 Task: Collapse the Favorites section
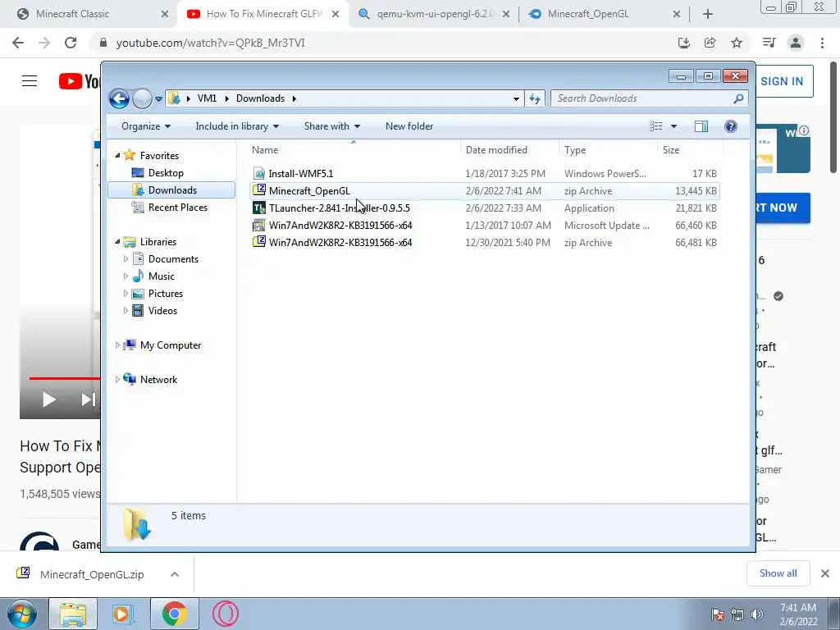click(117, 155)
